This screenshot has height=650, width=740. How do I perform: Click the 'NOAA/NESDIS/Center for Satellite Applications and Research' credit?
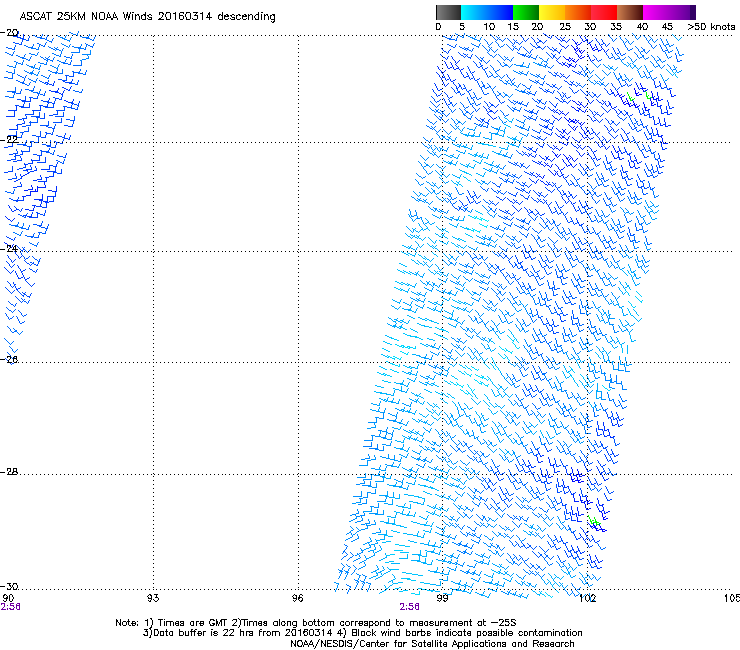432,644
